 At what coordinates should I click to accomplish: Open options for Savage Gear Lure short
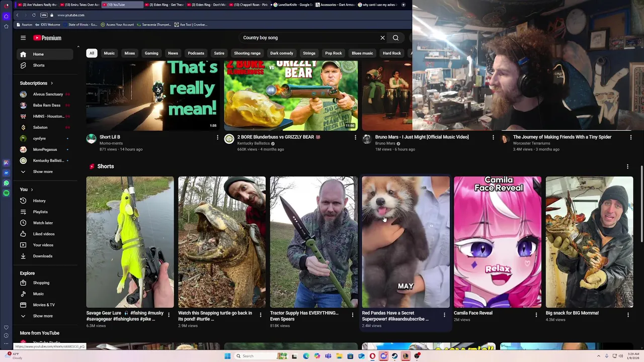click(x=169, y=315)
